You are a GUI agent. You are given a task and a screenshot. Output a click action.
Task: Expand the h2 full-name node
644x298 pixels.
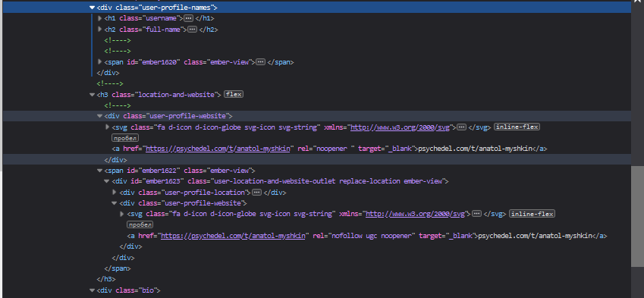click(100, 29)
